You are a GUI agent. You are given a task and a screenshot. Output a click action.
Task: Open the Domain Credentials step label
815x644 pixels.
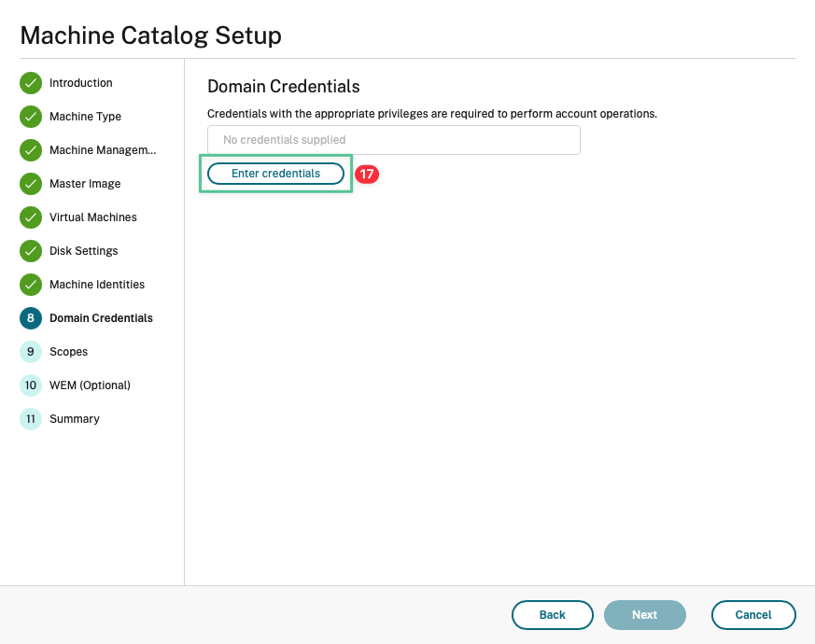pos(101,318)
